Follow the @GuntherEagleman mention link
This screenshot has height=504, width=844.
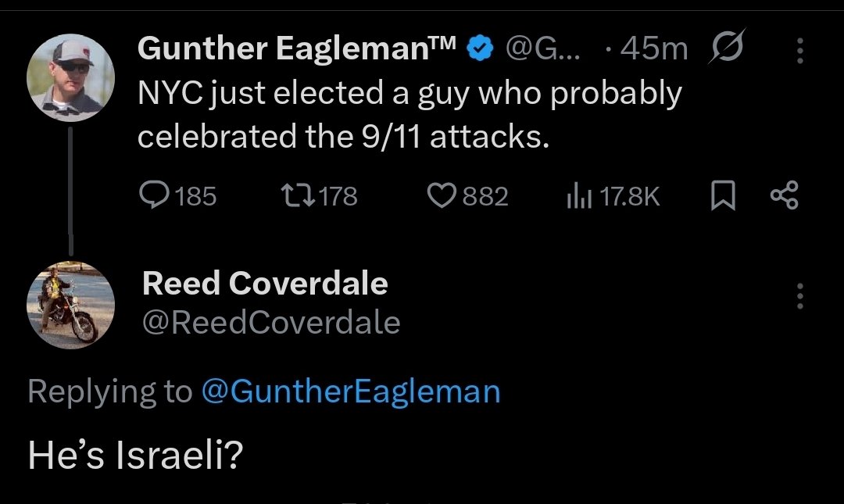(351, 391)
